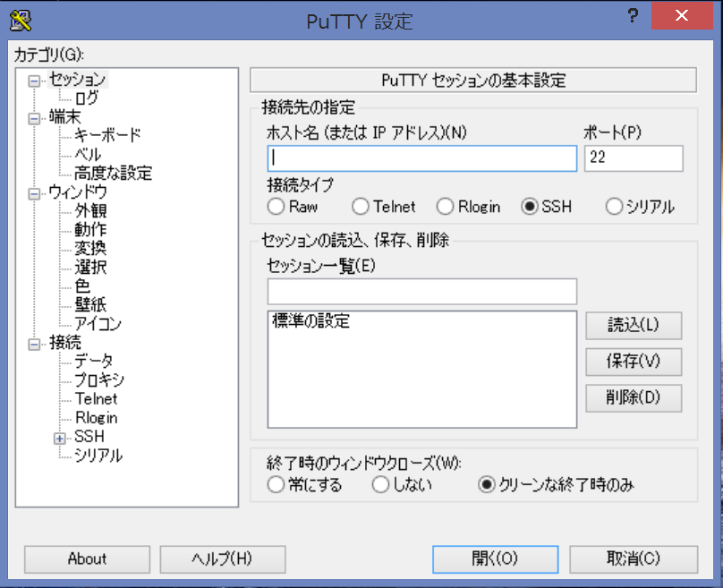Open the ウィンドウ category
This screenshot has height=588, width=723.
(78, 192)
